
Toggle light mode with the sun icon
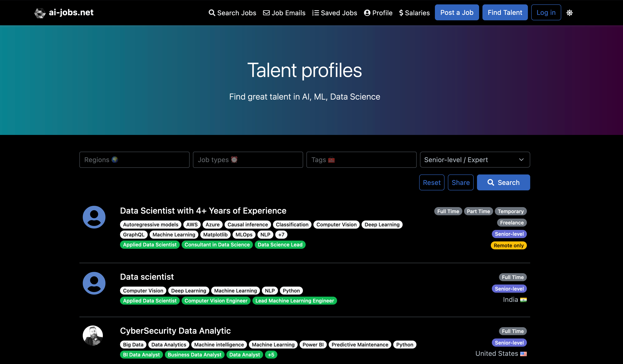coord(570,13)
